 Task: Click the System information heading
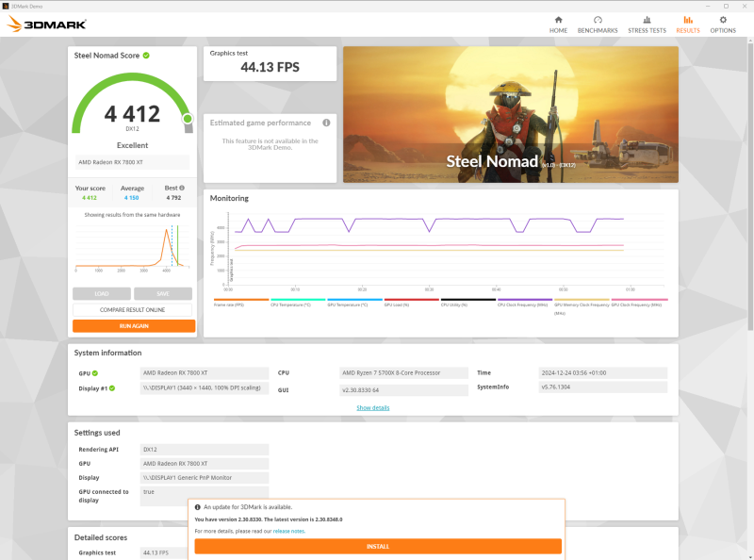point(107,353)
